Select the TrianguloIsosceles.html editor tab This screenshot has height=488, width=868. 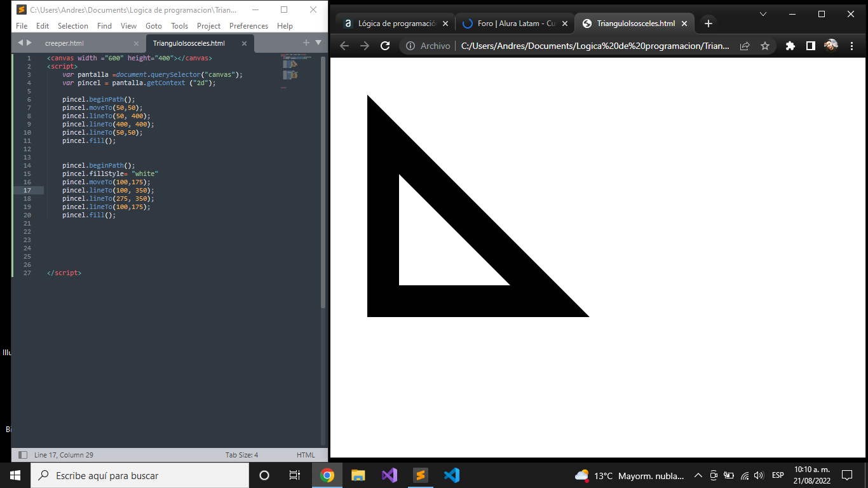(189, 43)
